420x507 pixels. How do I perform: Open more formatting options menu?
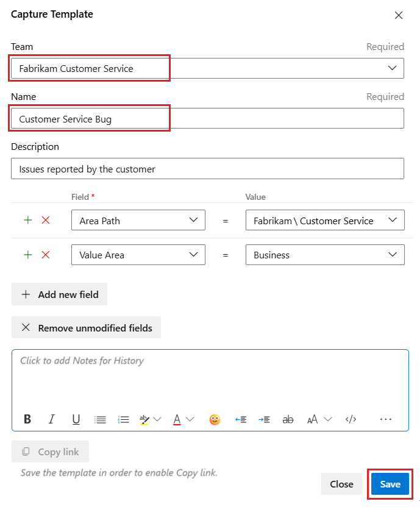pyautogui.click(x=386, y=419)
